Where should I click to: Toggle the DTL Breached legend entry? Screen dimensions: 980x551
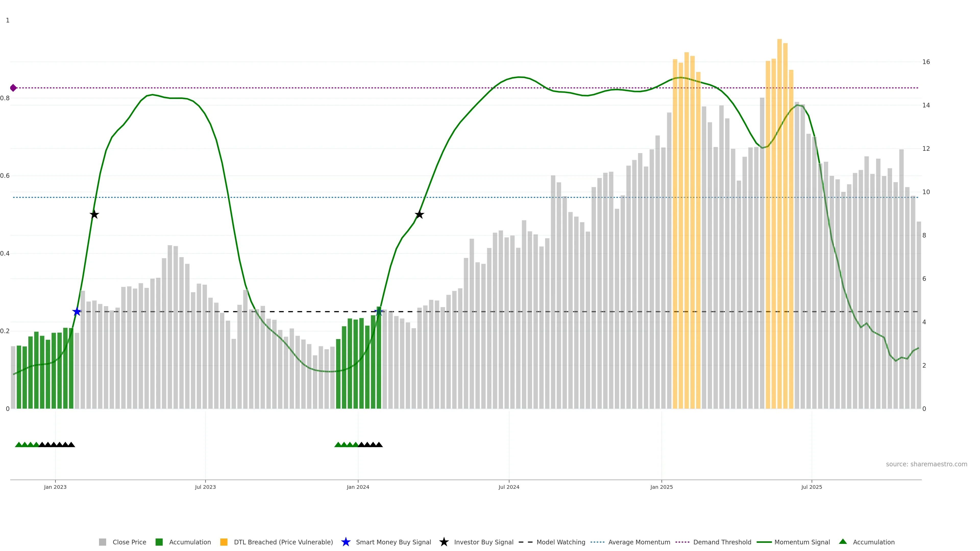pos(283,542)
